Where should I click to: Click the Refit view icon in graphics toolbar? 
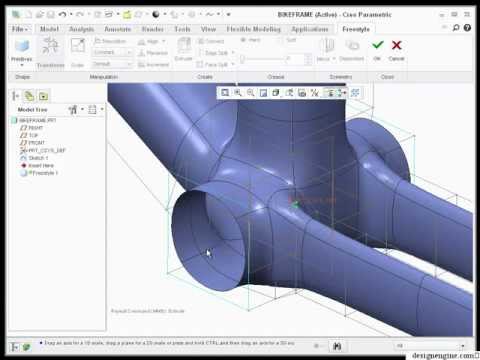click(x=225, y=93)
